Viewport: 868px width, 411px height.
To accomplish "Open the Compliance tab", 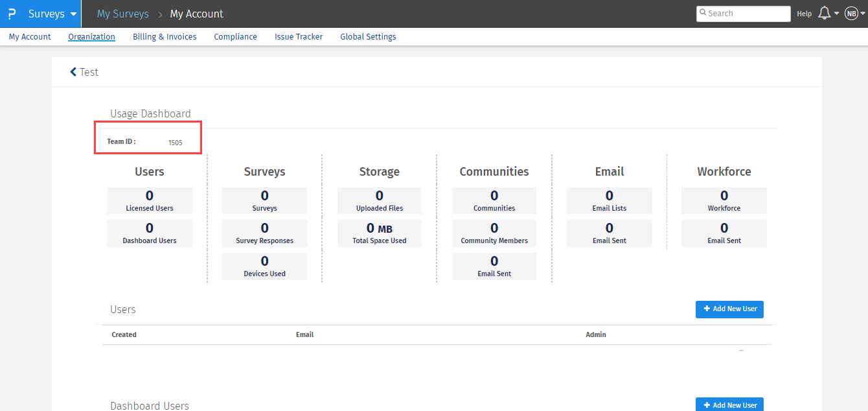I will [x=235, y=37].
